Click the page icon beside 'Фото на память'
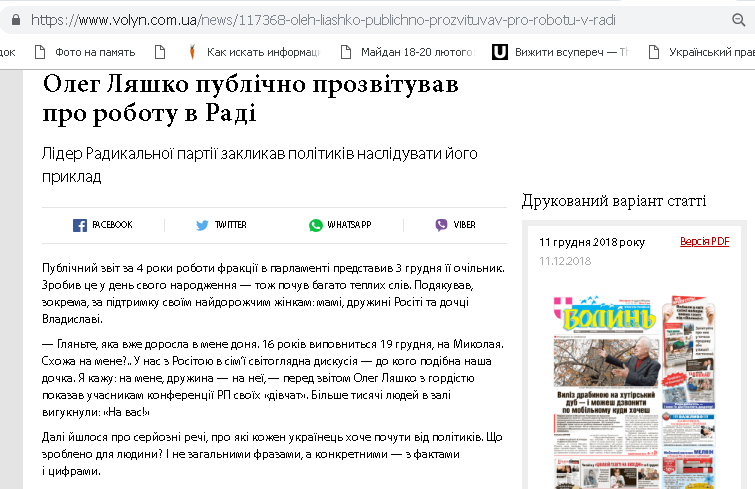The image size is (755, 489). pos(40,52)
